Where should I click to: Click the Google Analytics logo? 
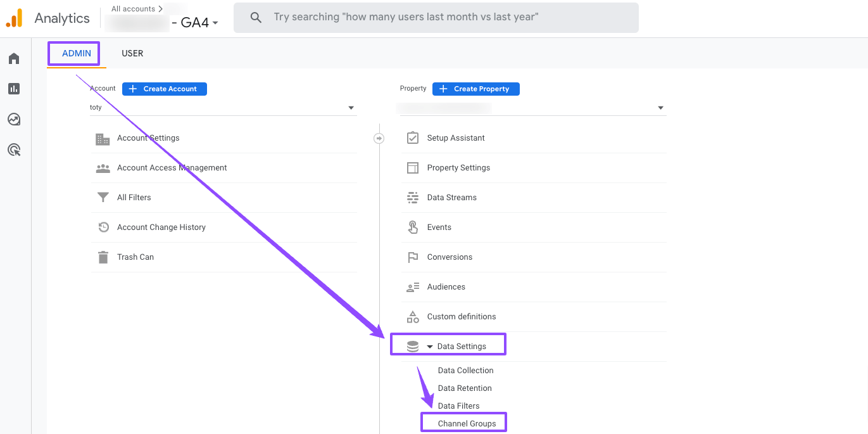tap(14, 18)
